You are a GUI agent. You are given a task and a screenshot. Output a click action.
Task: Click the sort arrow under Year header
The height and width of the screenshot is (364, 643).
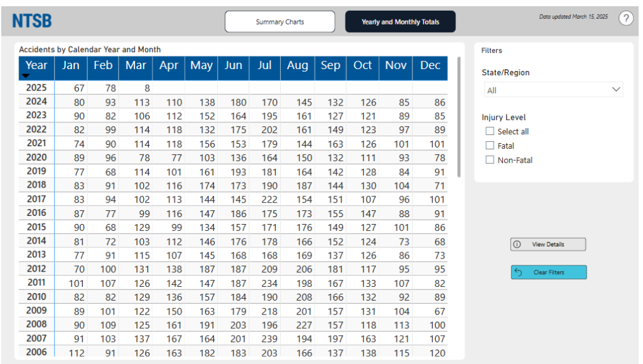click(26, 76)
